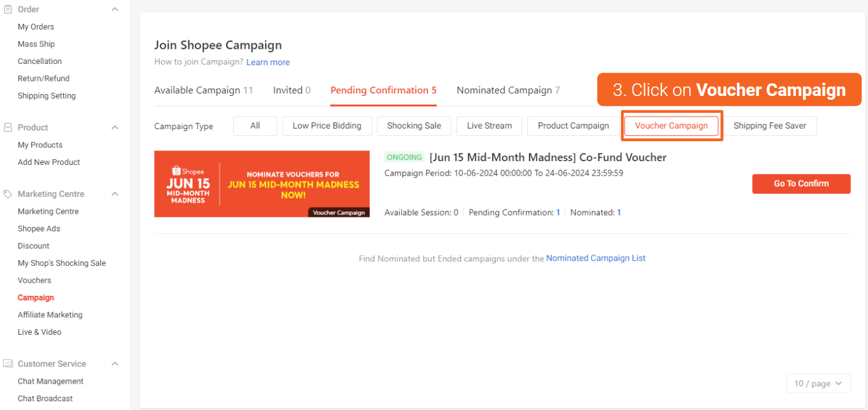
Task: Open Discount page
Action: click(x=33, y=246)
